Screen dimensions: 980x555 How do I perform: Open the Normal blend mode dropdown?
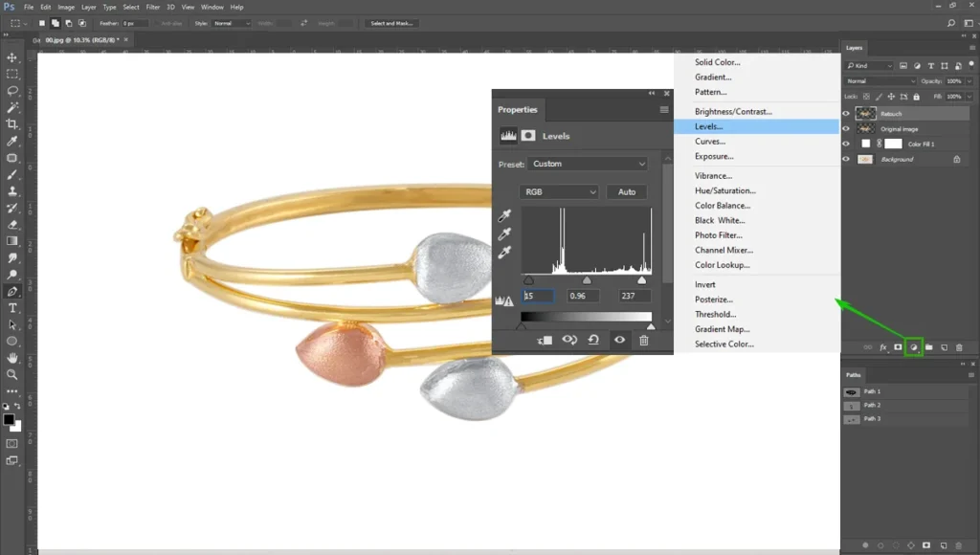[x=880, y=81]
